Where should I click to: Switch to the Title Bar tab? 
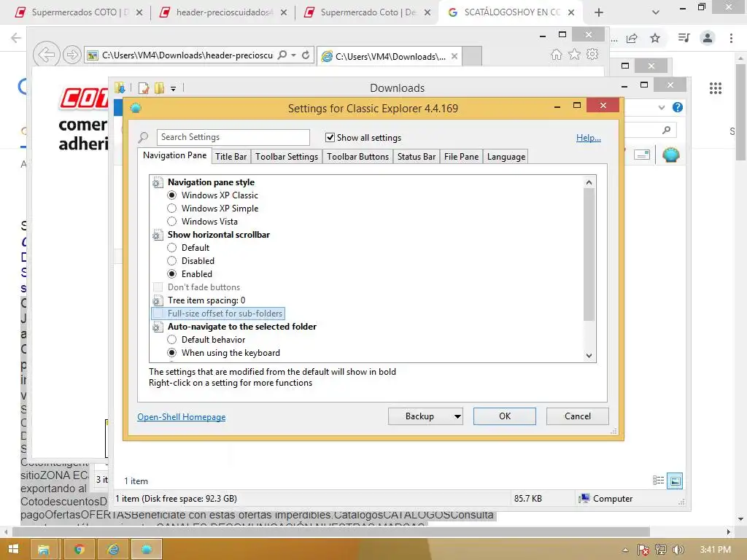click(231, 157)
